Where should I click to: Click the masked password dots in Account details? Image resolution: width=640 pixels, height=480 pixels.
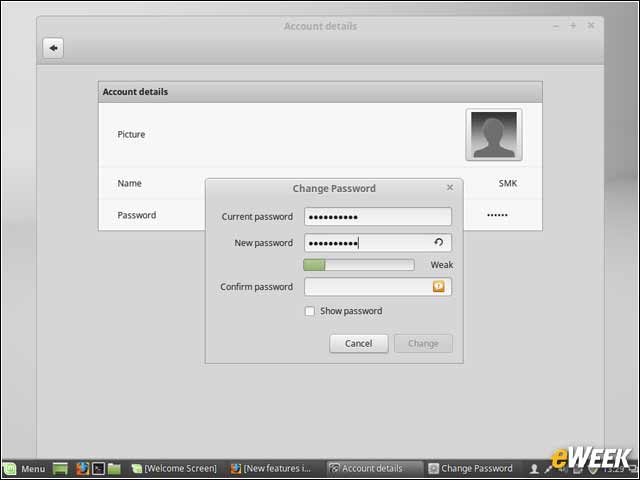pos(497,215)
